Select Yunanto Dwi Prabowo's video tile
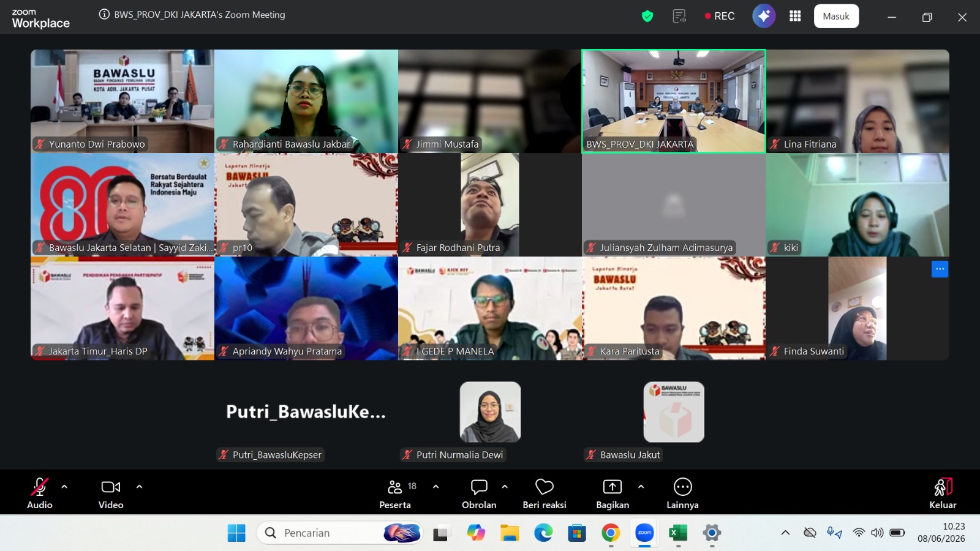The width and height of the screenshot is (980, 551). [x=123, y=101]
